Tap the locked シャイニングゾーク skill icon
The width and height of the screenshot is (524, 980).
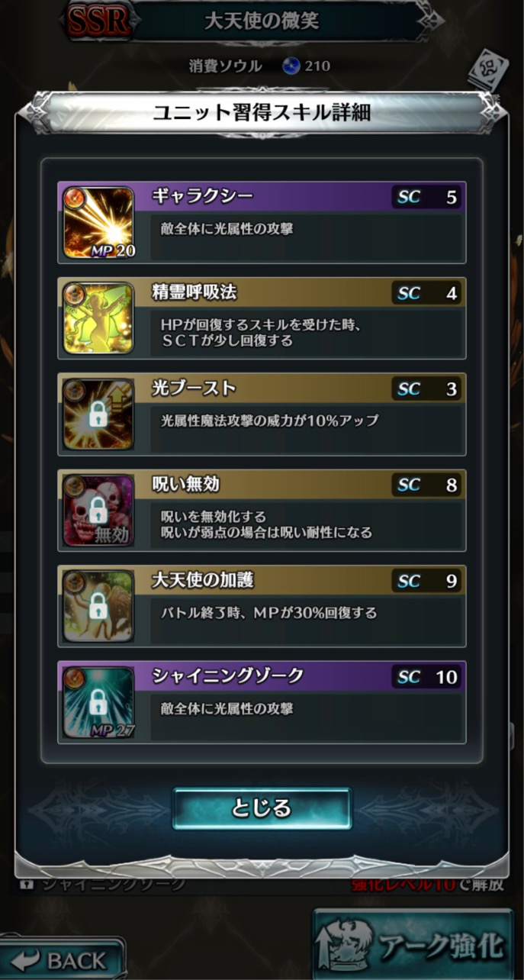98,704
